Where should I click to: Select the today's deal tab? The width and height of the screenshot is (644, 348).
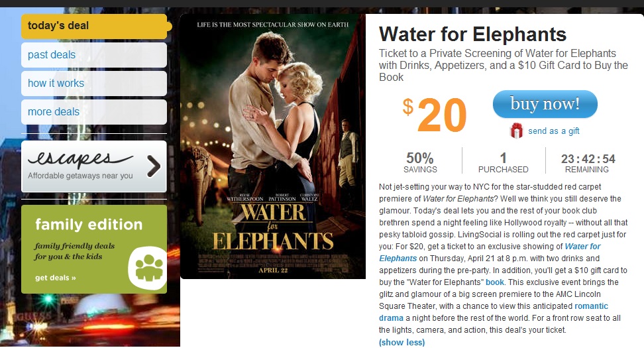click(x=94, y=27)
